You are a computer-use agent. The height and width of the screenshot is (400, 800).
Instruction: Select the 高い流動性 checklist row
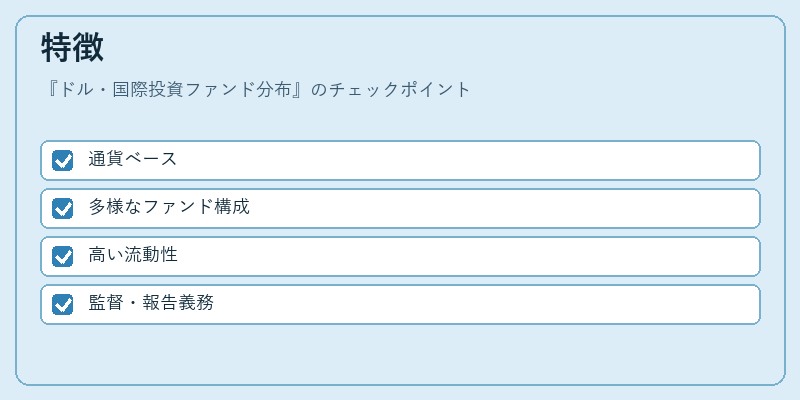coord(401,256)
